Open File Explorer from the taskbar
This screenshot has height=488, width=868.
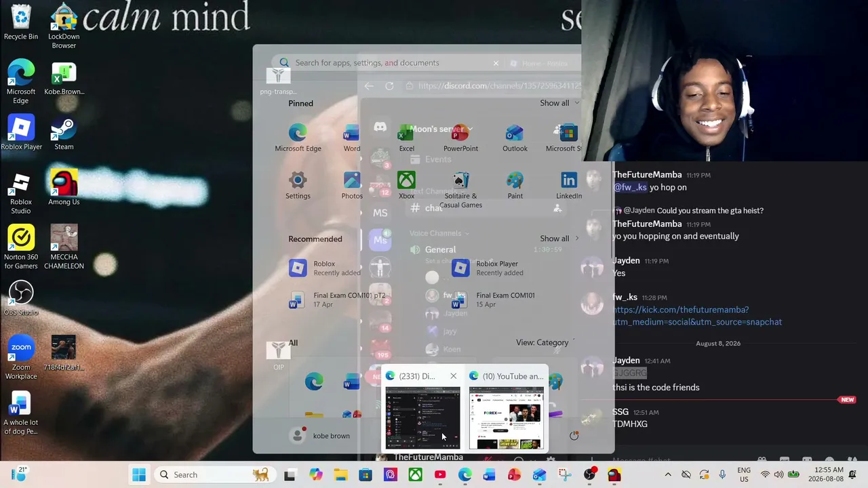[340, 474]
